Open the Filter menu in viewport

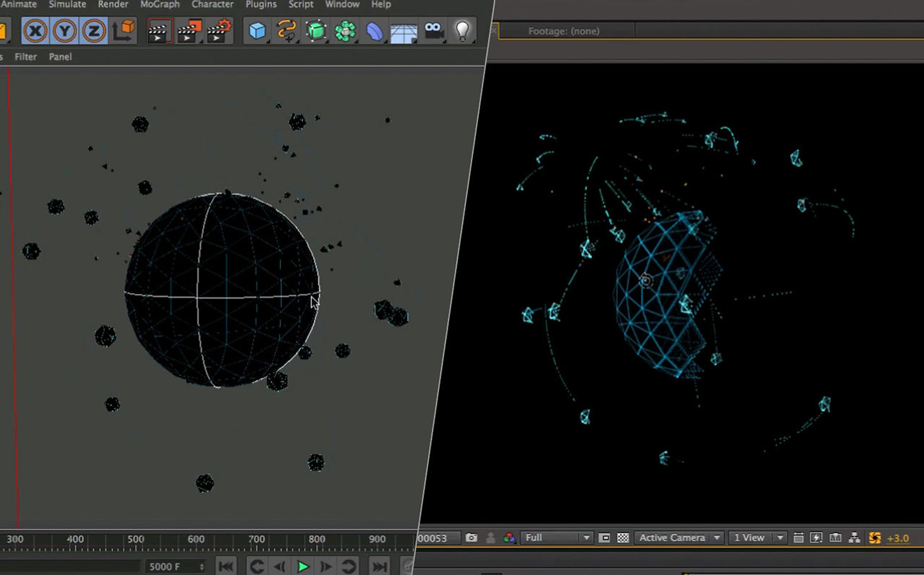(26, 57)
